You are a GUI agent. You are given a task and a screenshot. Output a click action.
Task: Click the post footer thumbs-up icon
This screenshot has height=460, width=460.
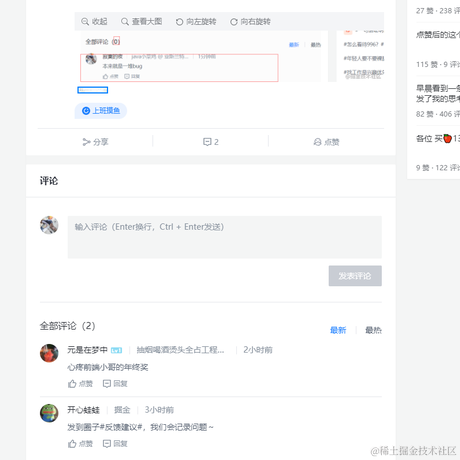pos(317,142)
